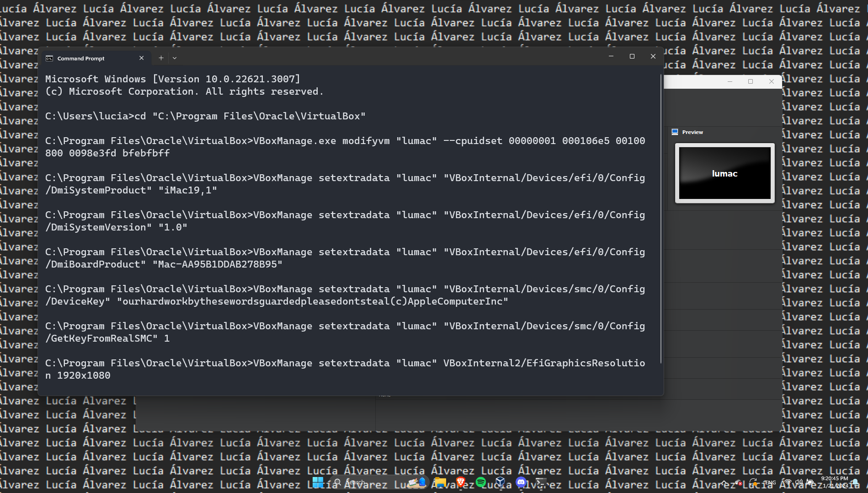
Task: Switch to Terminal taskbar icon
Action: pos(541,482)
